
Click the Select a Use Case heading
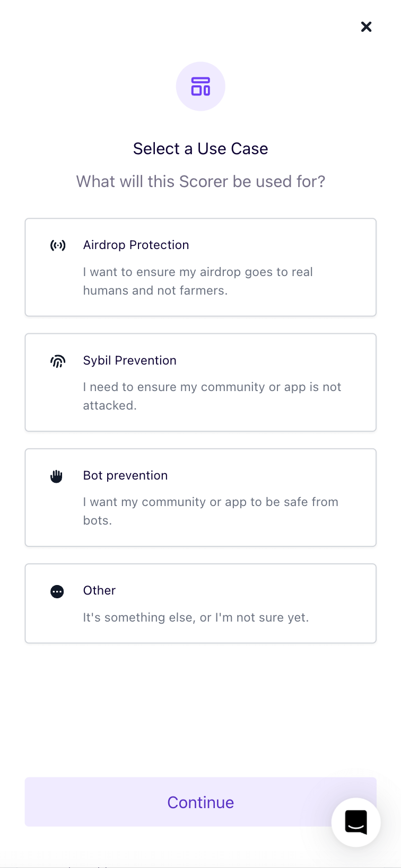click(x=201, y=148)
